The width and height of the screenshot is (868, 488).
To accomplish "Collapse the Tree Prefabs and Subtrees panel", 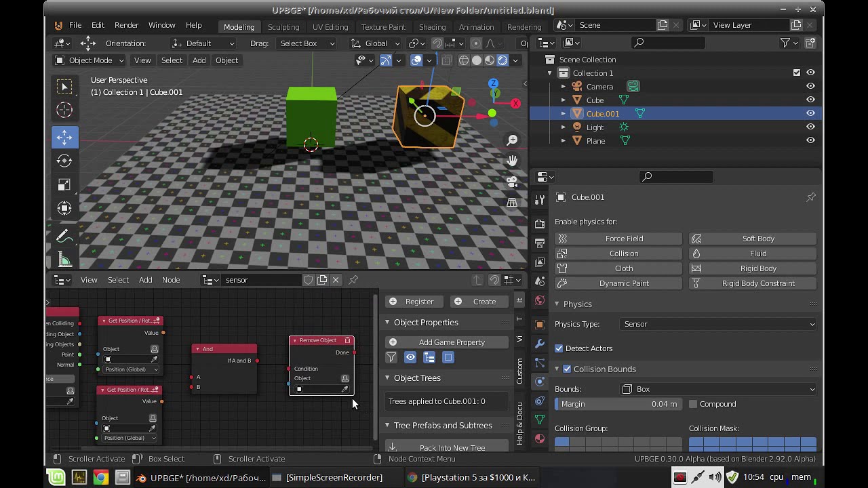I will (x=442, y=426).
